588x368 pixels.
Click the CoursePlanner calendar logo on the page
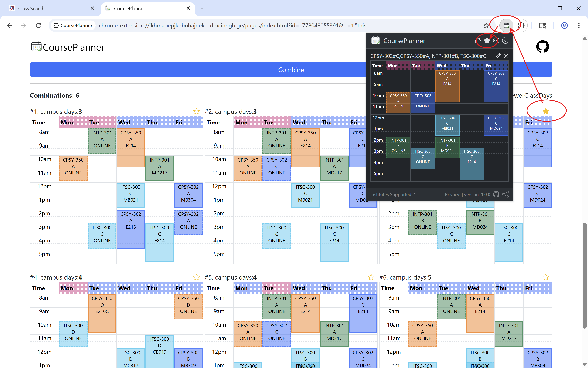click(x=36, y=46)
